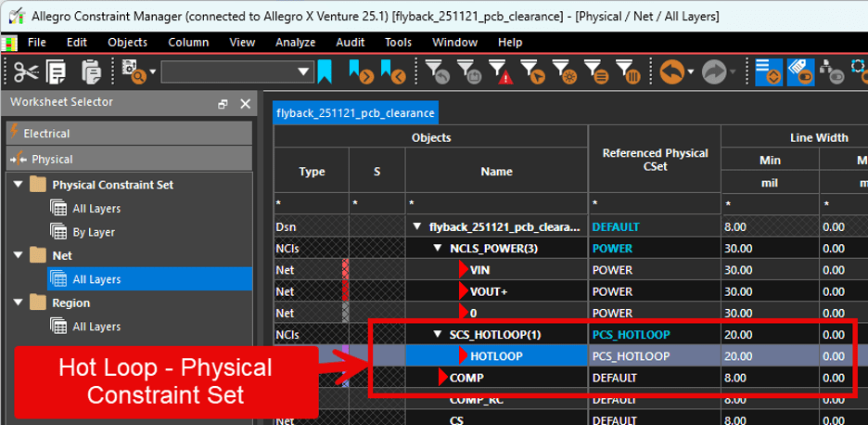Click the filter icon with red warning
Screen dimensions: 868x425
501,72
